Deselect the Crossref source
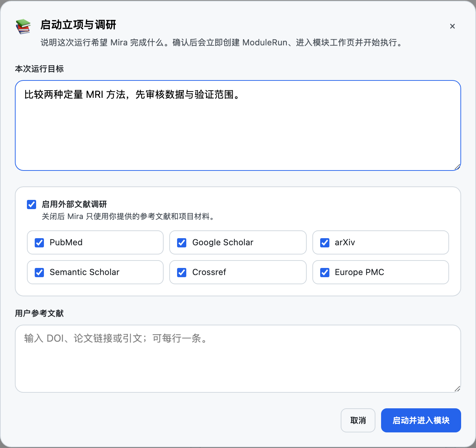Viewport: 476px width, 448px height. [x=182, y=273]
